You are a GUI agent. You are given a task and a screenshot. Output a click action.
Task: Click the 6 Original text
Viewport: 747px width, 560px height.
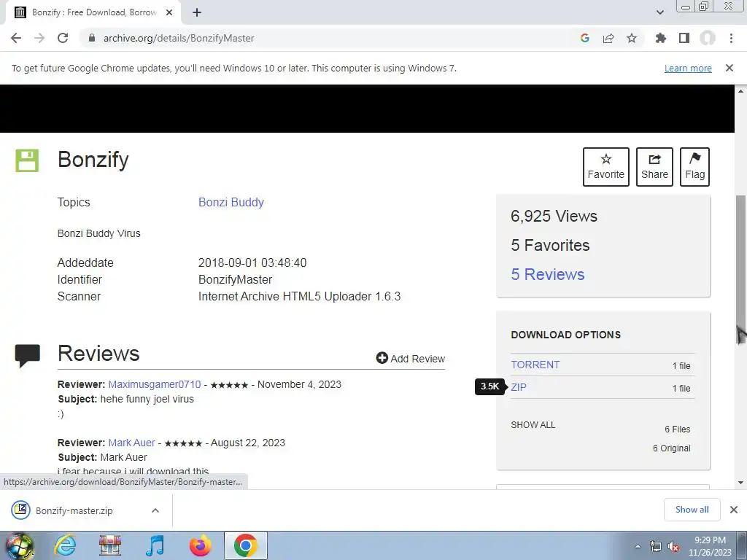(671, 448)
